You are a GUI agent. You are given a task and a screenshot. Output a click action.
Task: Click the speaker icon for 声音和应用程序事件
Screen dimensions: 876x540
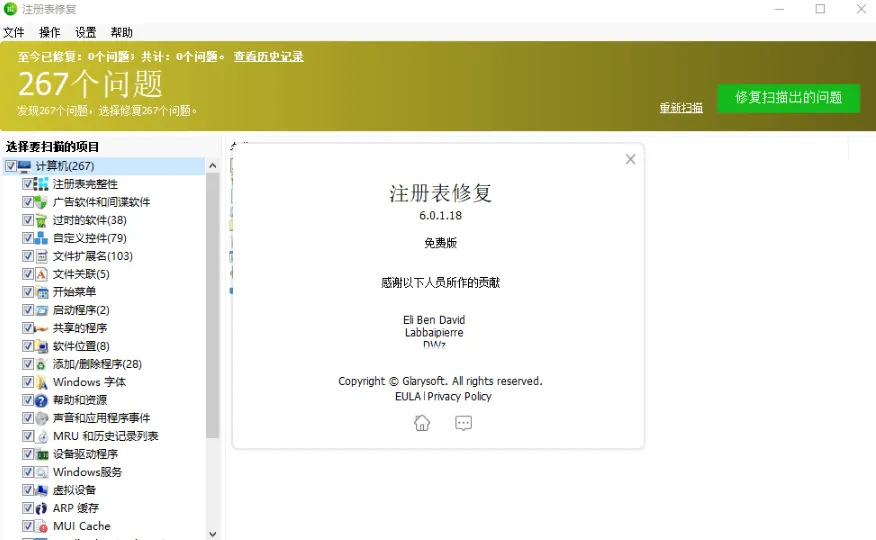click(41, 418)
